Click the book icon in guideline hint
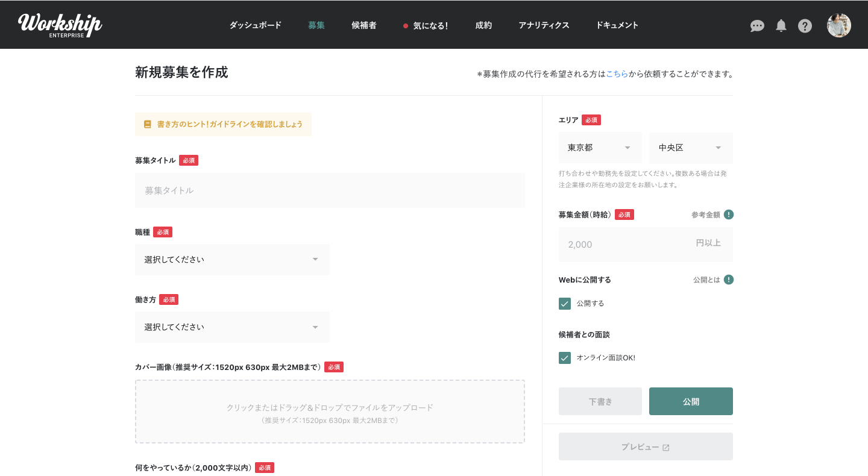This screenshot has width=868, height=476. [x=148, y=124]
